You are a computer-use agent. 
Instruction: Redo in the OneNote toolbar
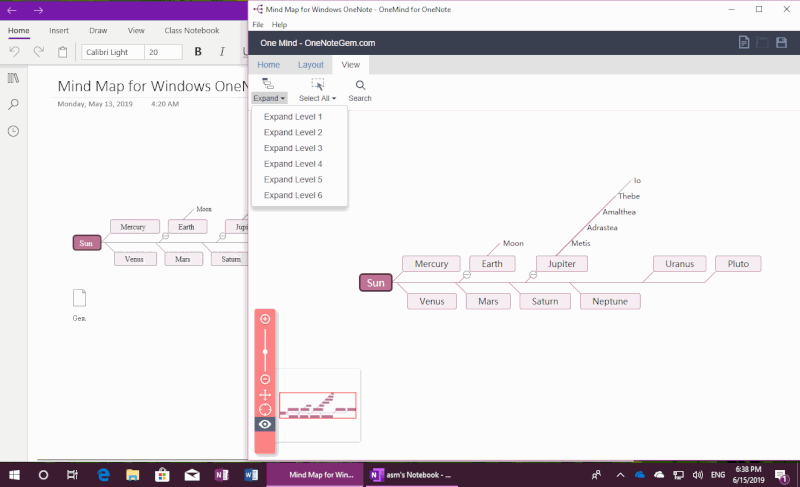[x=39, y=52]
